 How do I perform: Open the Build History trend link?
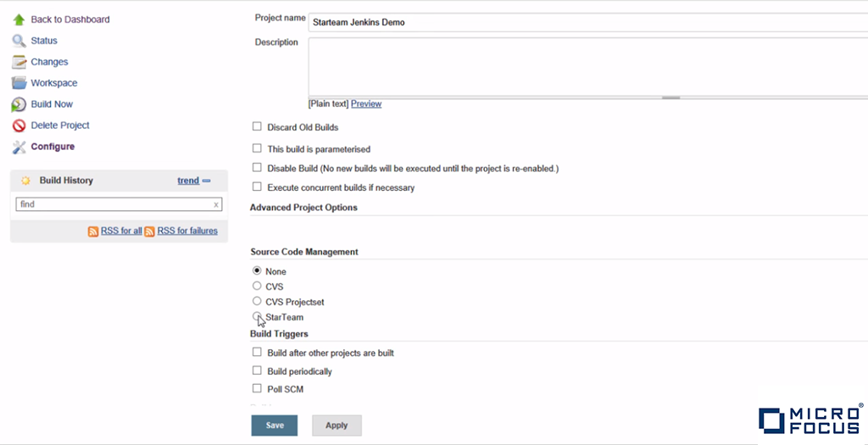pyautogui.click(x=188, y=181)
